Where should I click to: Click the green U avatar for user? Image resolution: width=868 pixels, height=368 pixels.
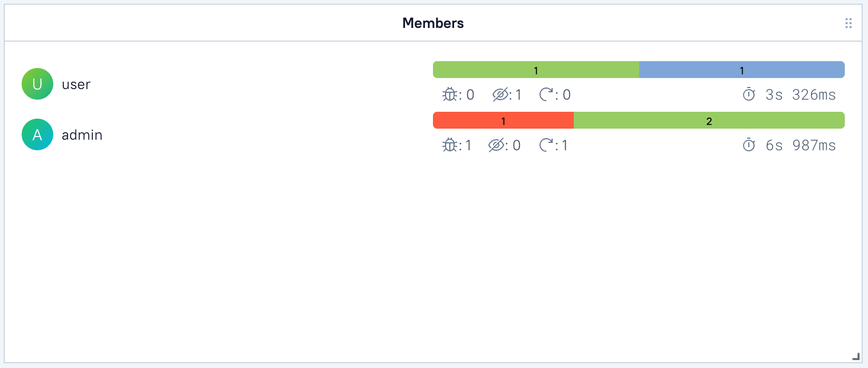point(37,83)
